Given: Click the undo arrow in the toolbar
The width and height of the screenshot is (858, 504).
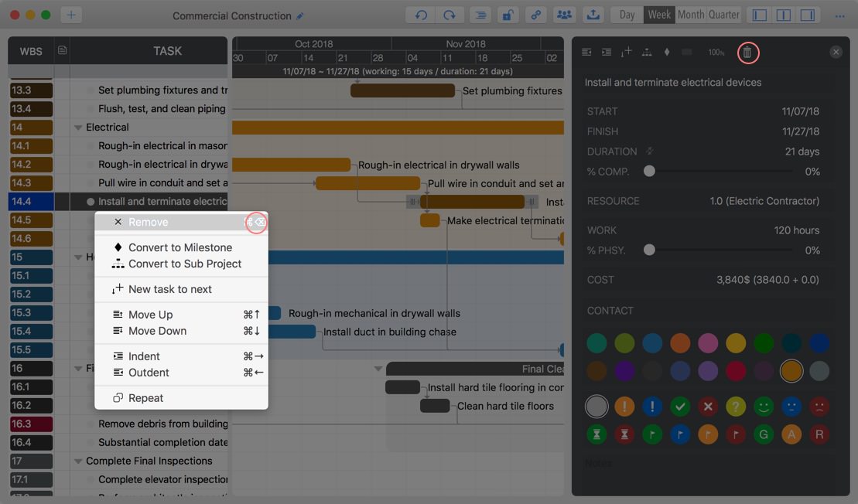Looking at the screenshot, I should [421, 15].
